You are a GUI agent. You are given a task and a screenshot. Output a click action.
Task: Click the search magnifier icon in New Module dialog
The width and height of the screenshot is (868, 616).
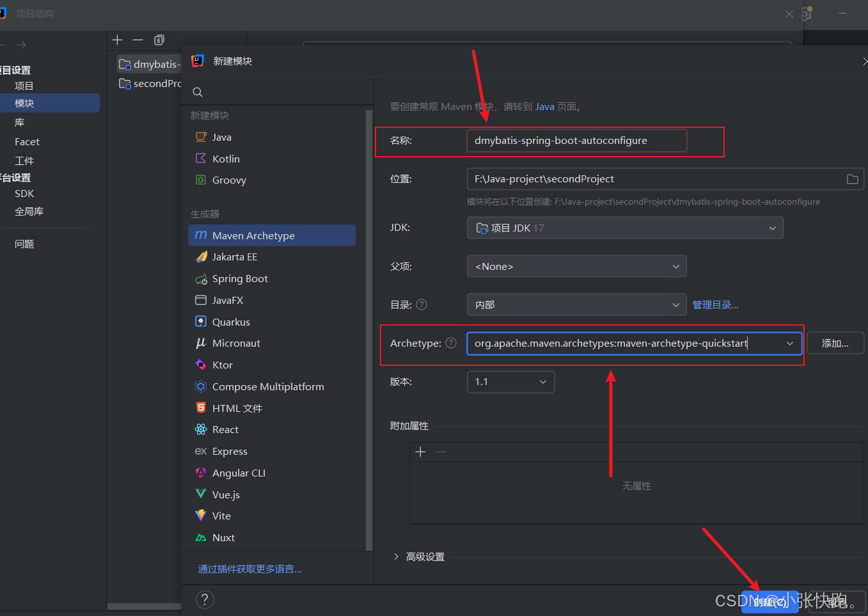(198, 92)
